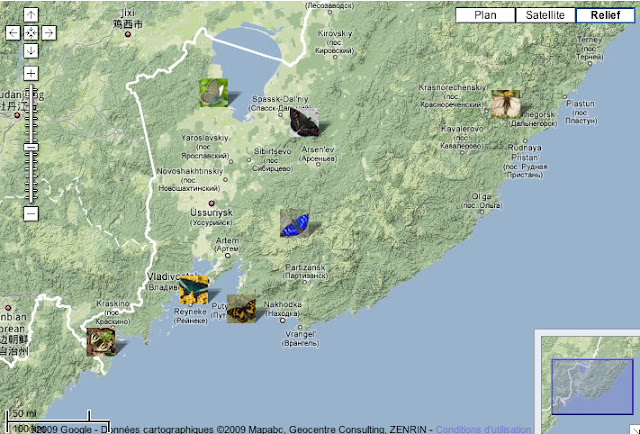Pan the map up with the arrow

pos(31,15)
